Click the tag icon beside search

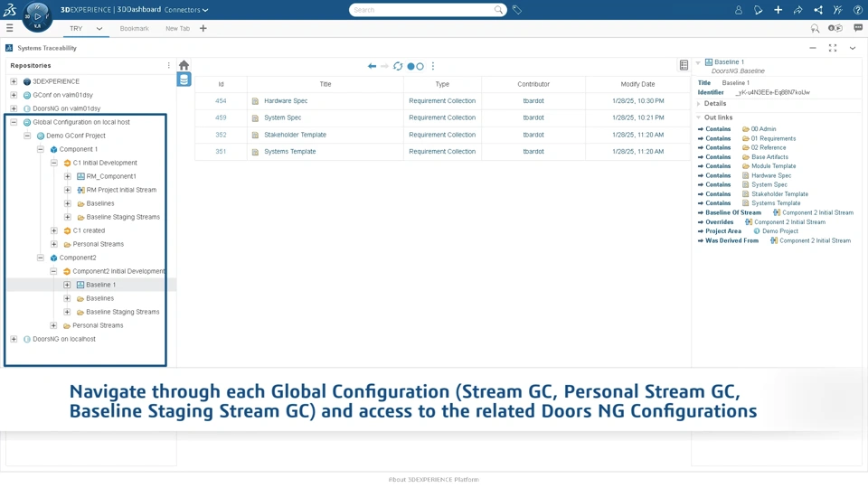pos(517,9)
